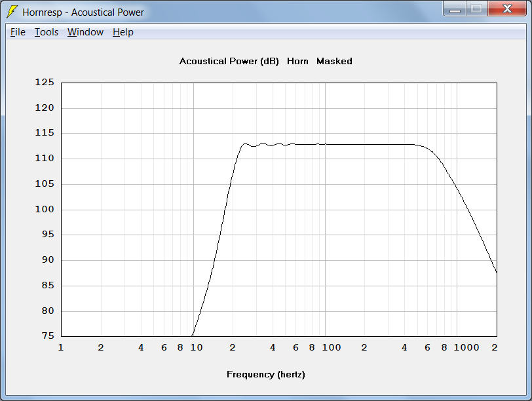This screenshot has width=532, height=401.
Task: Click the 120 dB y-axis label
Action: pyautogui.click(x=45, y=108)
